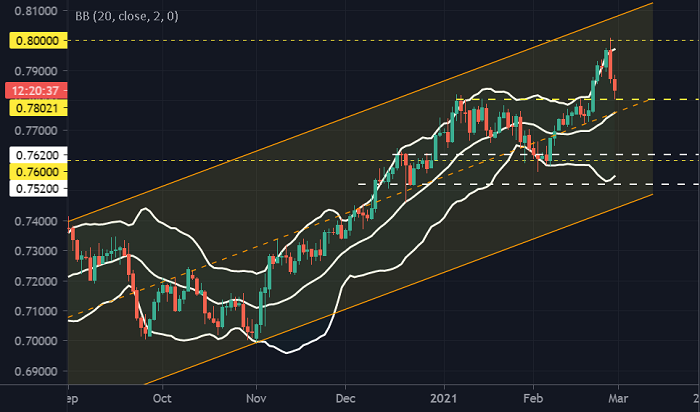This screenshot has width=700, height=412.
Task: Click the red 12:20:37 countdown label
Action: pyautogui.click(x=36, y=91)
